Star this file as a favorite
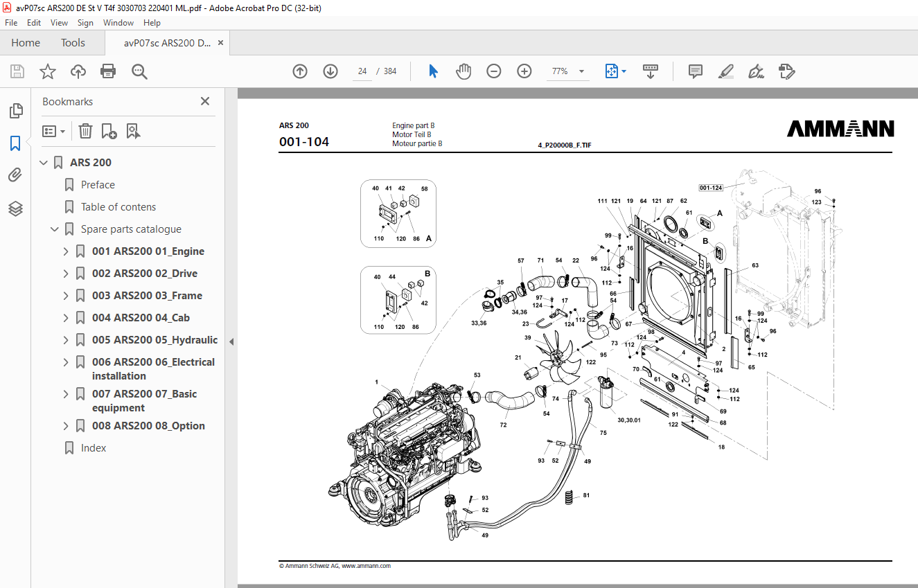 click(x=47, y=71)
